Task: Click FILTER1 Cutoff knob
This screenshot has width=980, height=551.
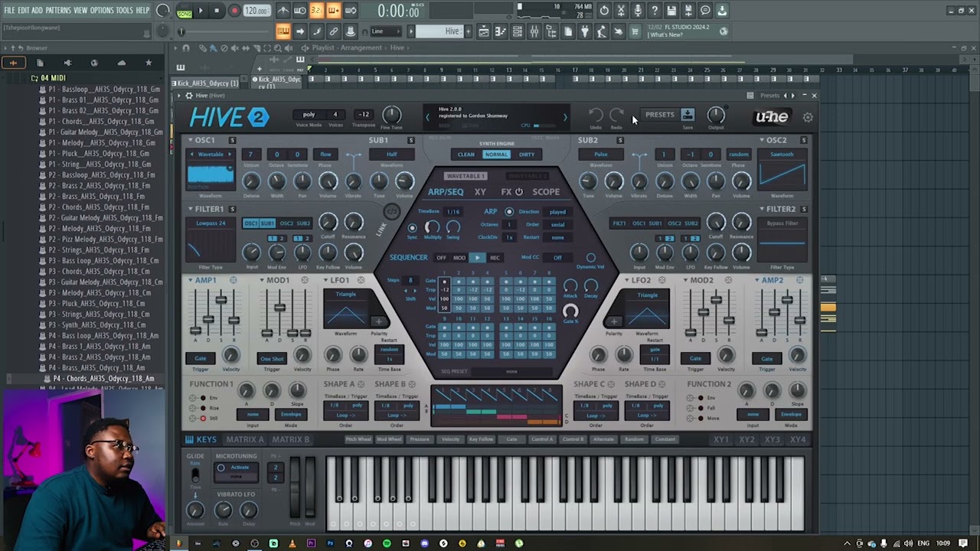Action: (x=328, y=222)
